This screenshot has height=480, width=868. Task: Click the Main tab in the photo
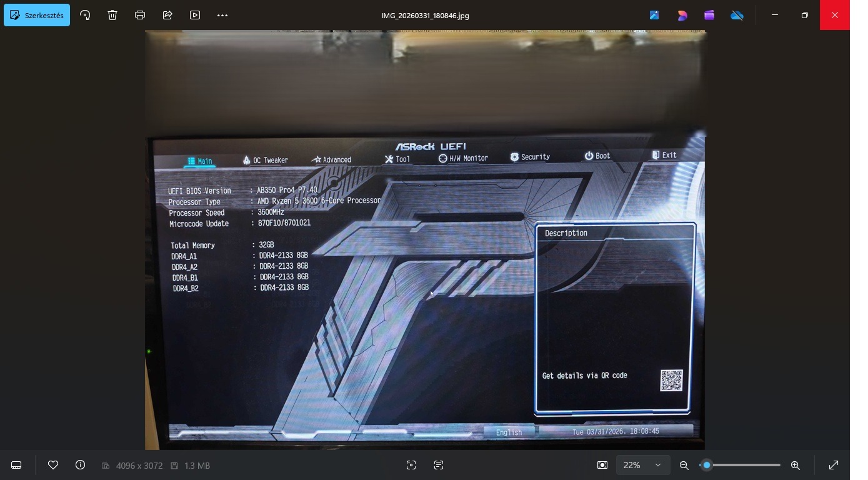click(x=200, y=161)
